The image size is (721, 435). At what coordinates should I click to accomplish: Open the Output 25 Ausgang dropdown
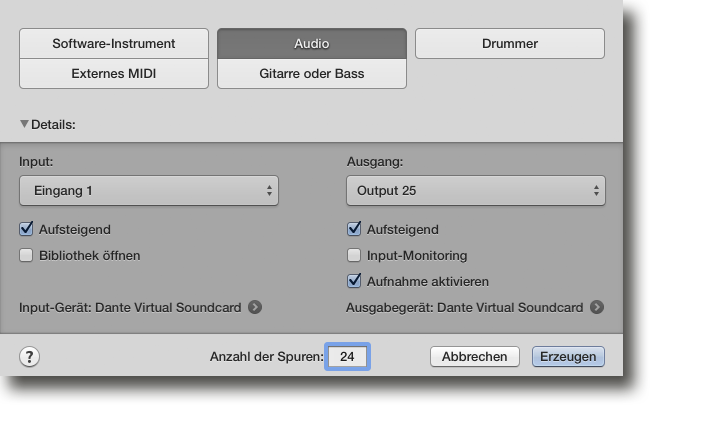[x=476, y=190]
